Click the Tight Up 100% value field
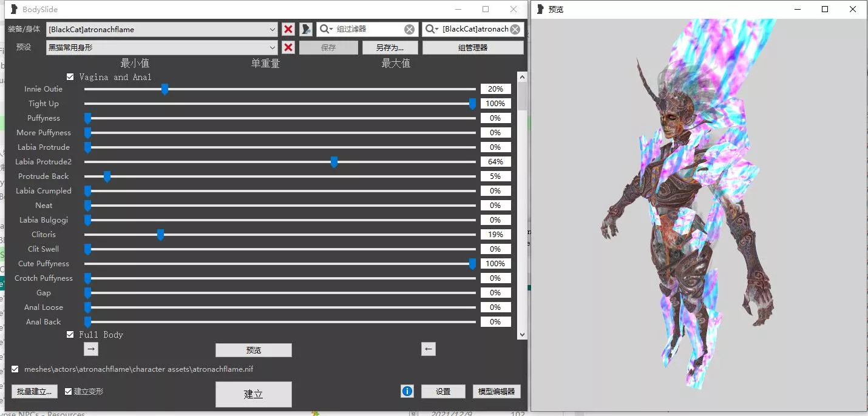The height and width of the screenshot is (416, 868). pyautogui.click(x=495, y=104)
